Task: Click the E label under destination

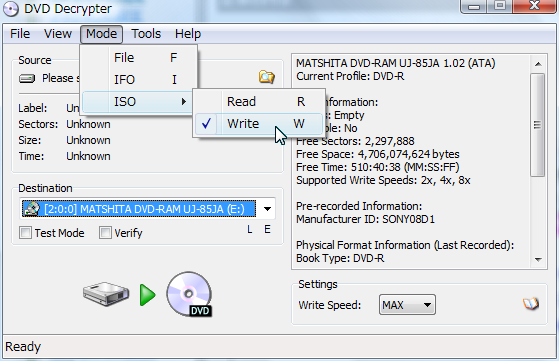Action: [x=267, y=229]
